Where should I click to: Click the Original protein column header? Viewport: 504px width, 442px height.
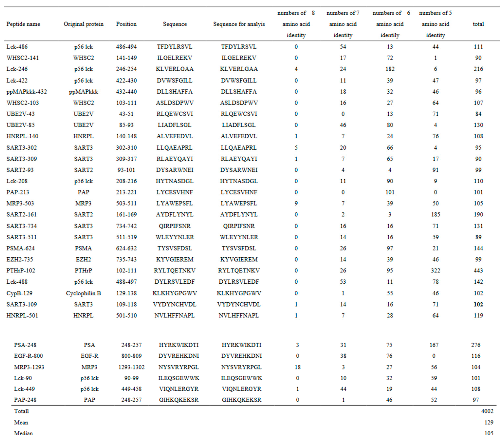(x=83, y=24)
